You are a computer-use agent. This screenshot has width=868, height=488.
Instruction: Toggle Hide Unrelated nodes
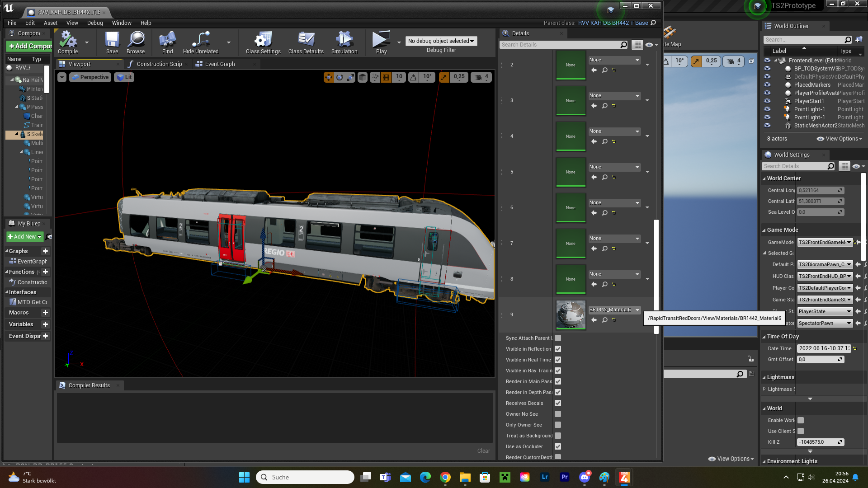pos(201,42)
